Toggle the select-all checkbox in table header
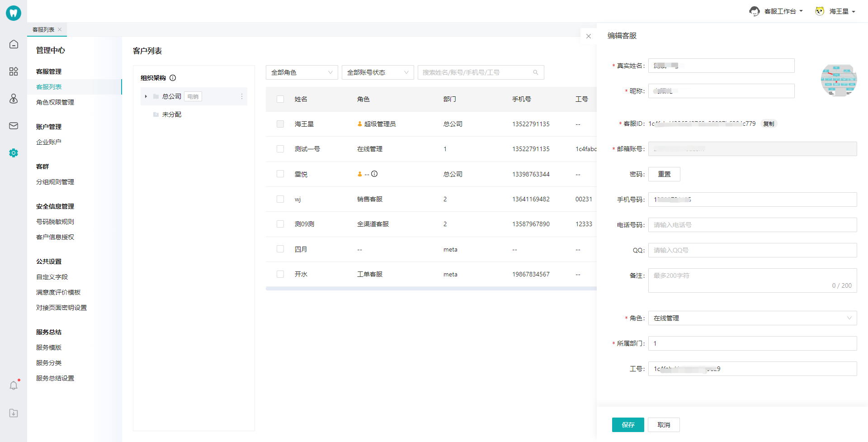Viewport: 868px width, 442px height. tap(280, 99)
